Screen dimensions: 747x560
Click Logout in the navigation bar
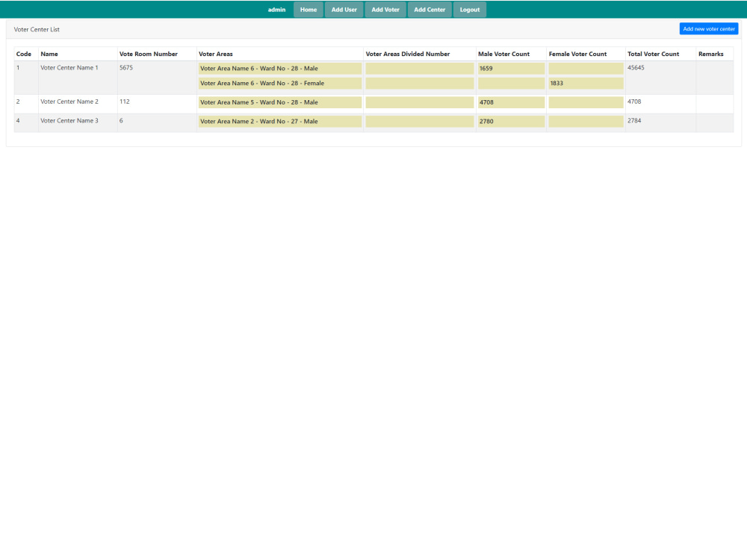point(470,10)
